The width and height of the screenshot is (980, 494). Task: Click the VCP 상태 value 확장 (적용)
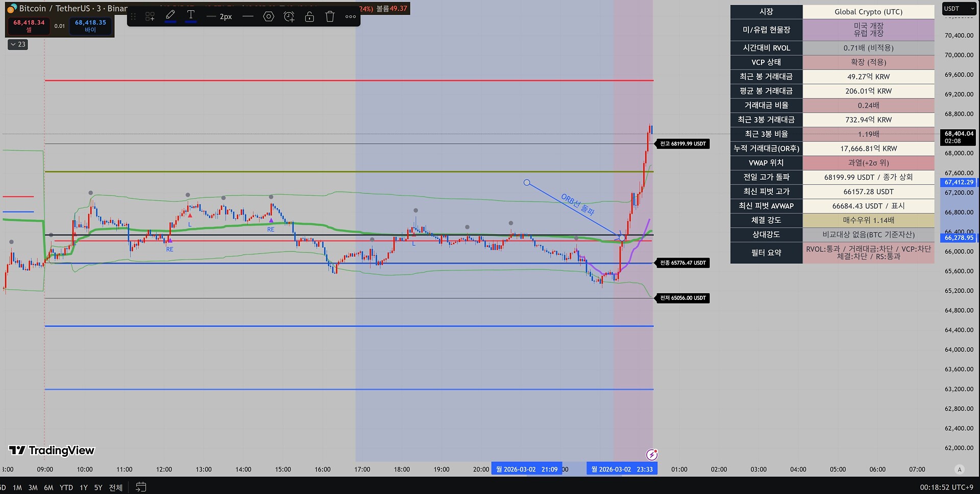(x=868, y=62)
